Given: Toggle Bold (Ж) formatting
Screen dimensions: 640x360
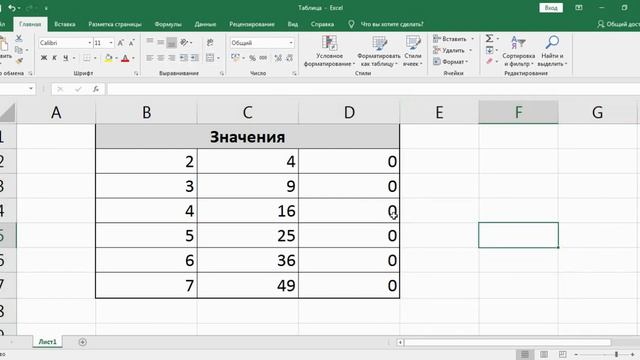Looking at the screenshot, I should click(44, 58).
